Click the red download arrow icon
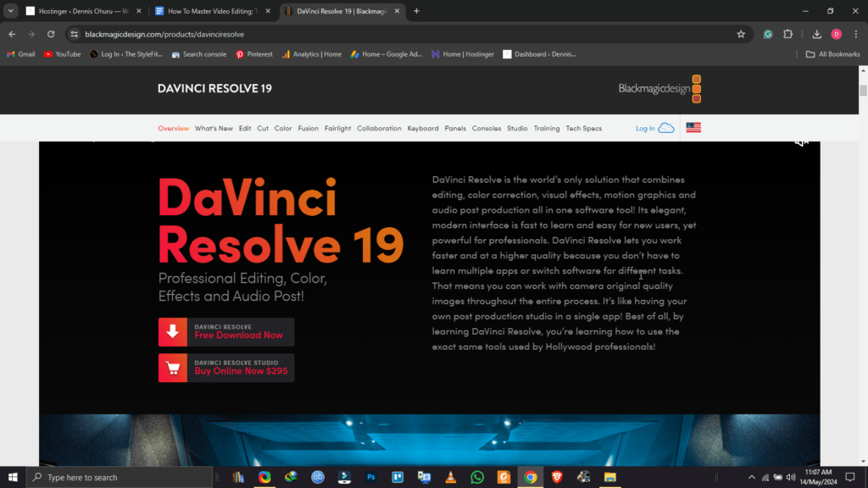Screen dimensions: 868x488 173,332
